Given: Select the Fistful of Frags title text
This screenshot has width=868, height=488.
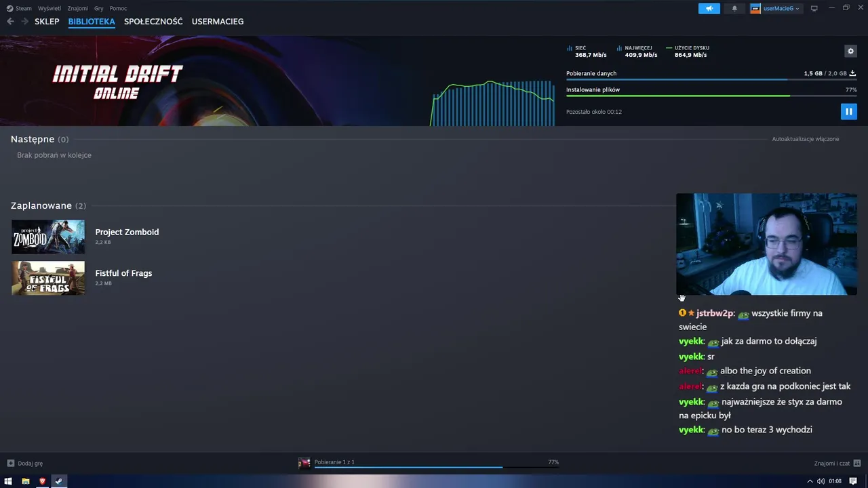Looking at the screenshot, I should click(x=123, y=273).
